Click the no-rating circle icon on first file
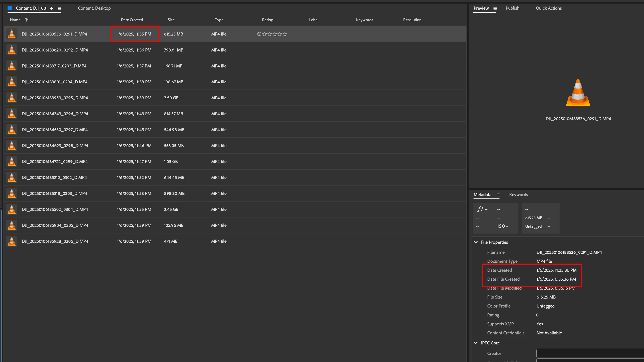Screen dimensions: 644x362 [259, 34]
